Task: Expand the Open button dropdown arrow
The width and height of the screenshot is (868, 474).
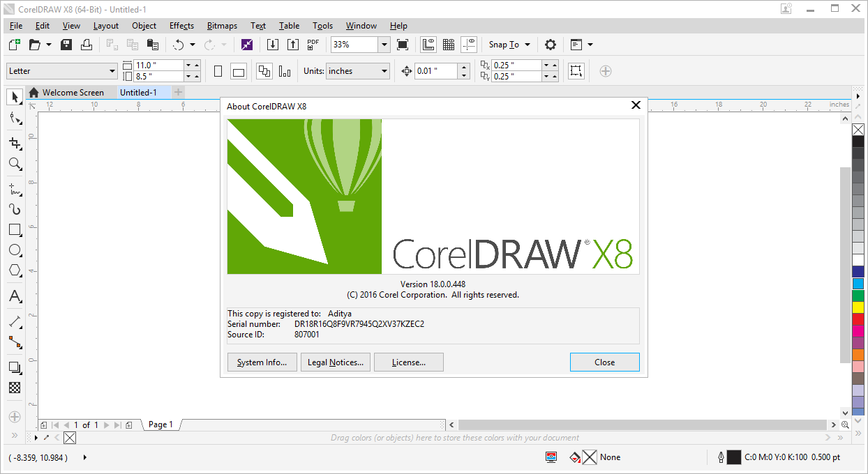Action: [49, 45]
